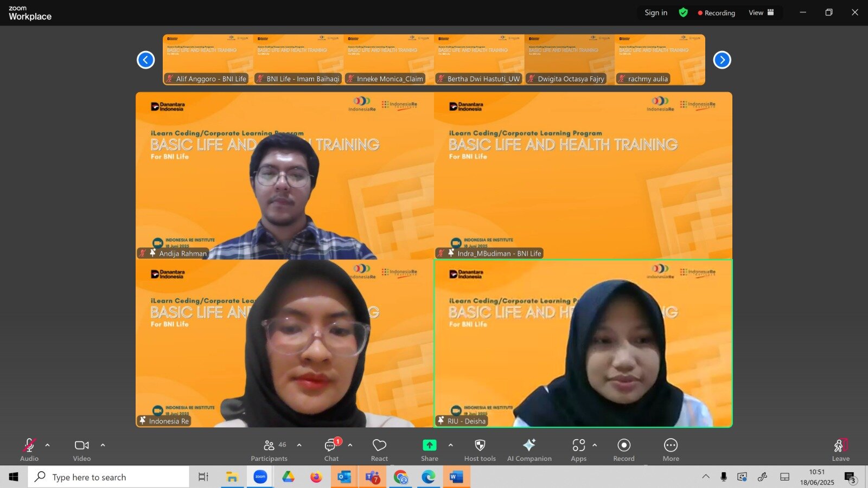The height and width of the screenshot is (488, 868).
Task: Open the Apps panel
Action: click(579, 450)
